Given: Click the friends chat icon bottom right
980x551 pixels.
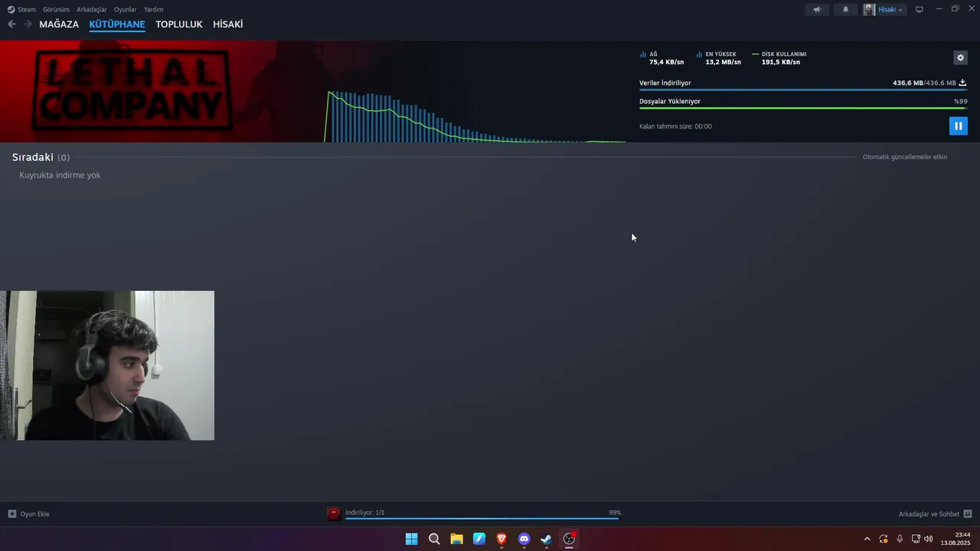Looking at the screenshot, I should pos(967,514).
